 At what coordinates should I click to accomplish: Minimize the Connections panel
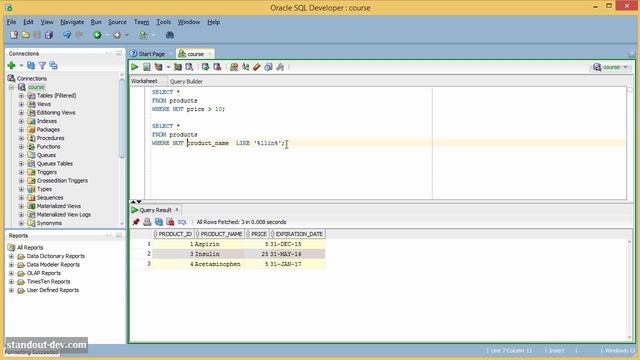pyautogui.click(x=119, y=53)
